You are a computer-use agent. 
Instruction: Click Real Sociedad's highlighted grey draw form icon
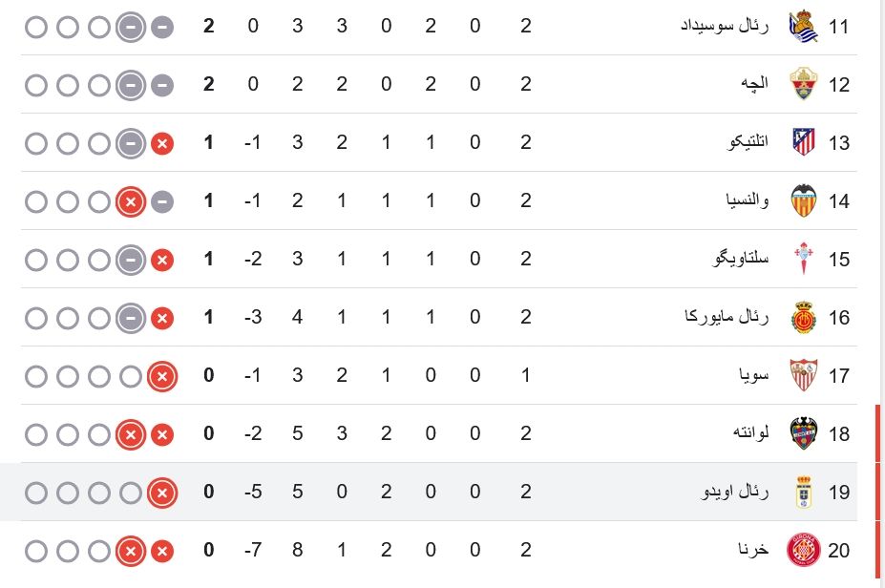[x=131, y=27]
